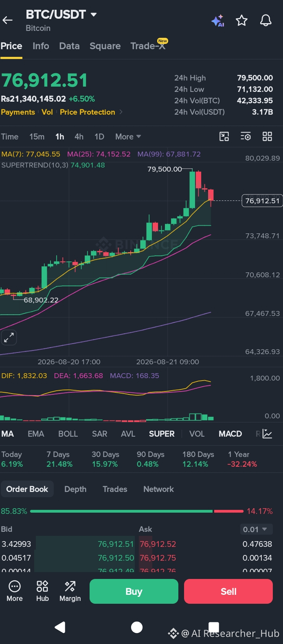The height and width of the screenshot is (644, 283).
Task: Select bid price 76,912.50
Action: 116,558
